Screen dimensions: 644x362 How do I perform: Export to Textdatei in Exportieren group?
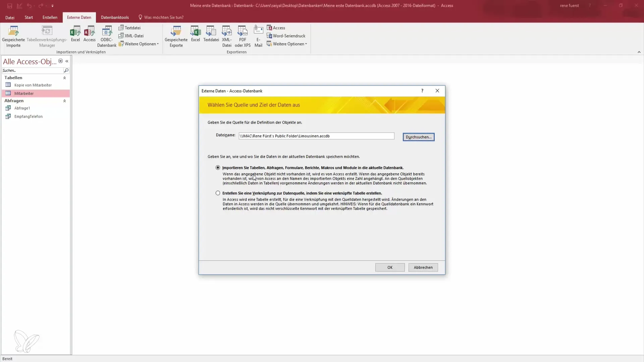pos(211,34)
